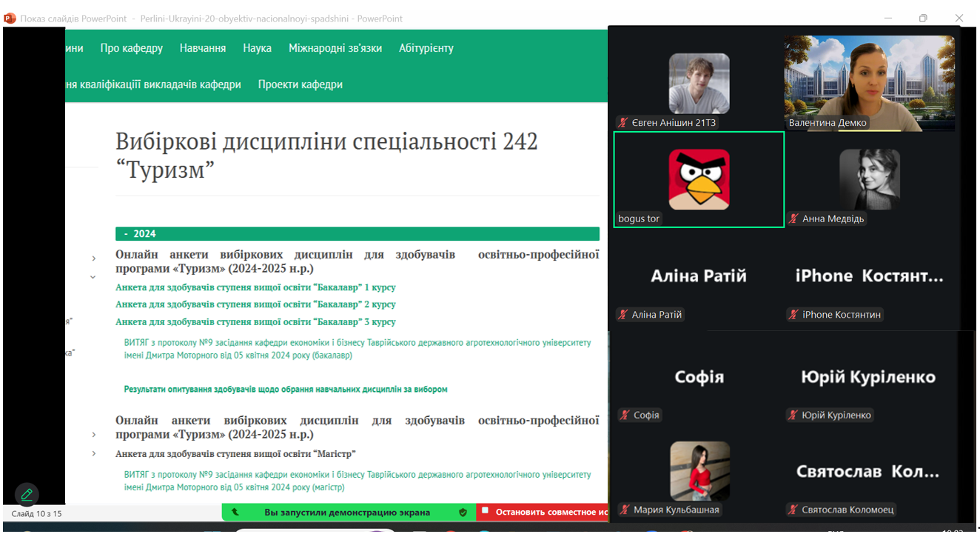Open the Наука menu
This screenshot has height=534, width=980.
258,48
